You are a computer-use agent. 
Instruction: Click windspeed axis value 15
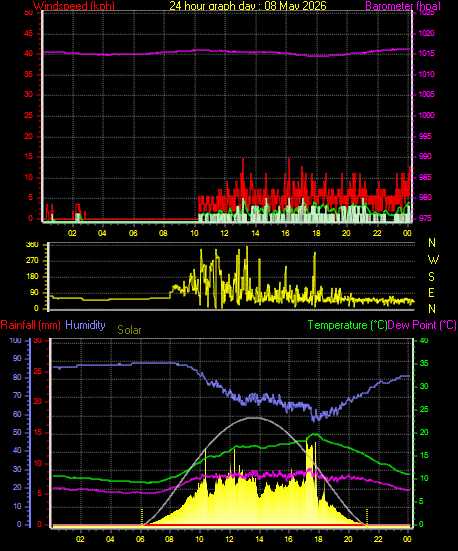[28, 157]
